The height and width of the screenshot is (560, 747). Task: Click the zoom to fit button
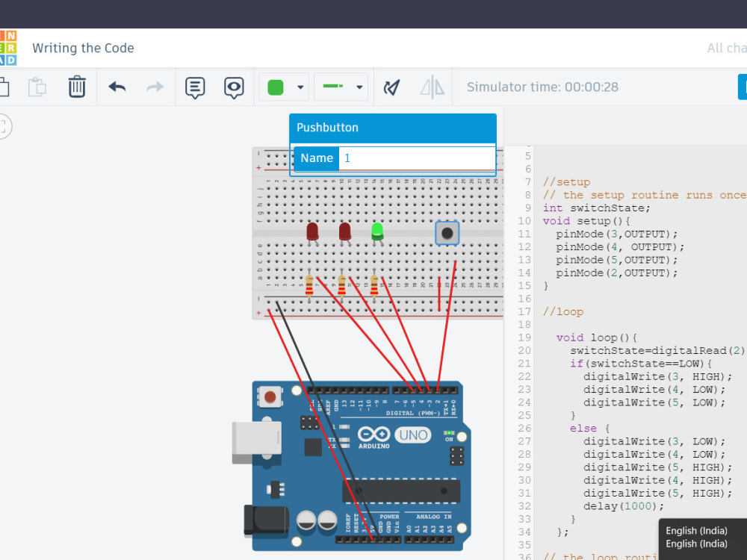coord(4,126)
